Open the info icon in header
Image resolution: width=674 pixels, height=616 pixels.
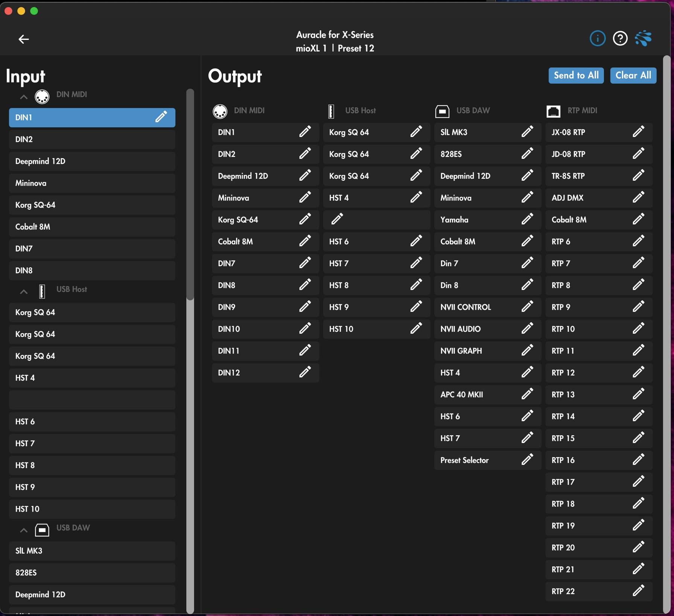[x=597, y=38]
